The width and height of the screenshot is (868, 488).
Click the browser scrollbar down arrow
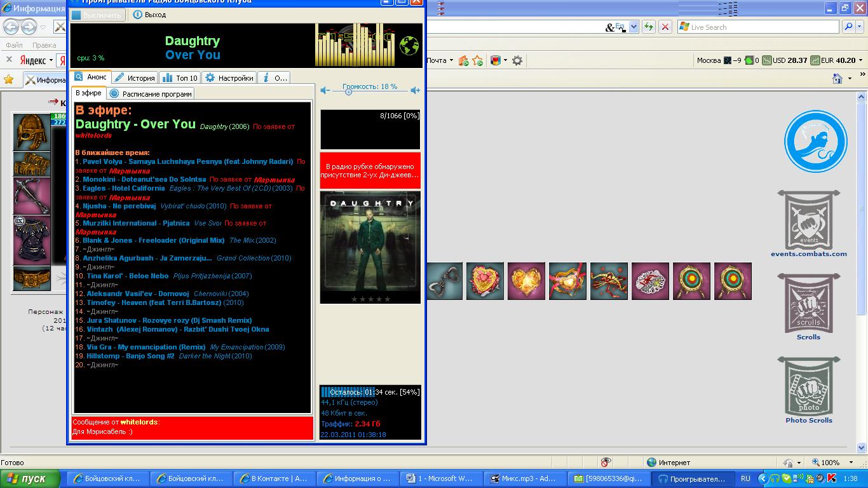point(862,449)
